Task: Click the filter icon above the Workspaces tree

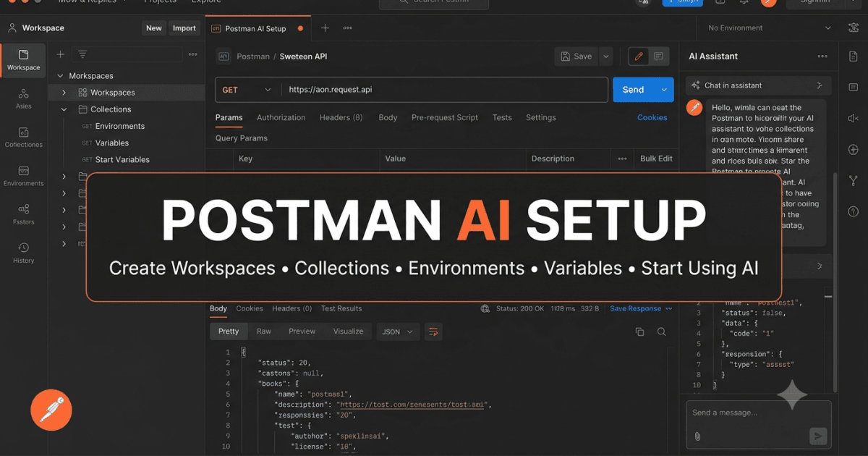Action: tap(82, 54)
